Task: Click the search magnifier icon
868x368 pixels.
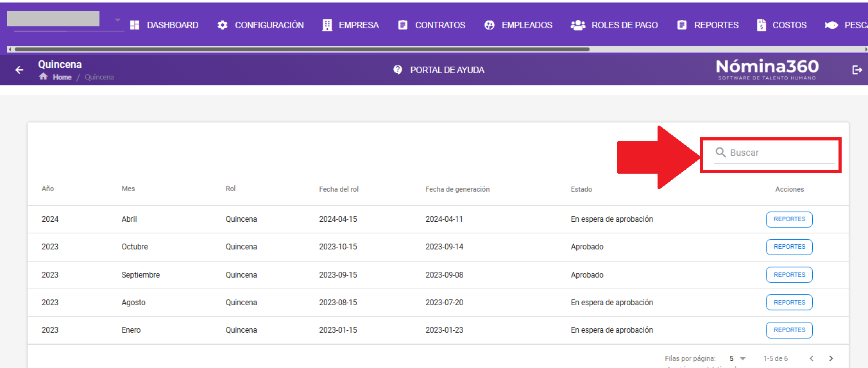Action: click(721, 153)
